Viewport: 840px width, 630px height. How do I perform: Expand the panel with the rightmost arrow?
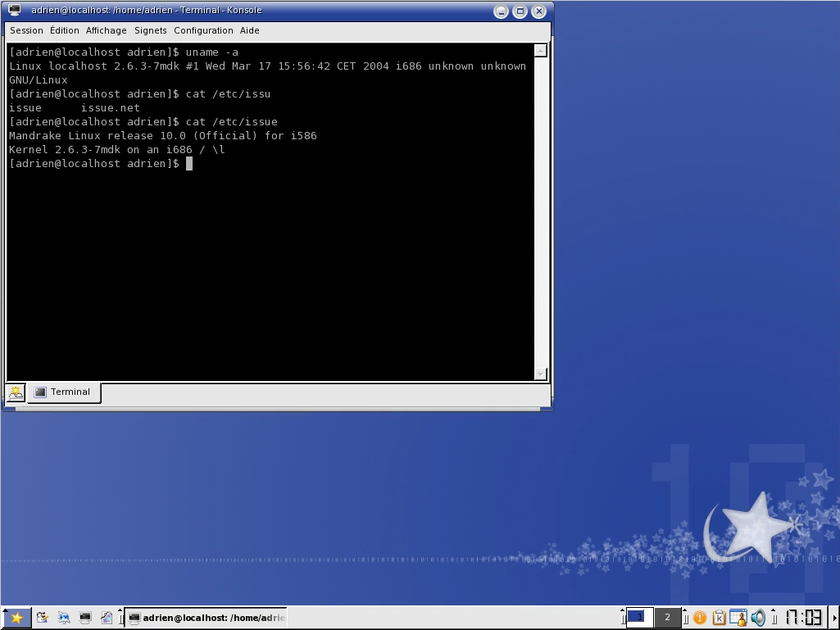pos(835,617)
